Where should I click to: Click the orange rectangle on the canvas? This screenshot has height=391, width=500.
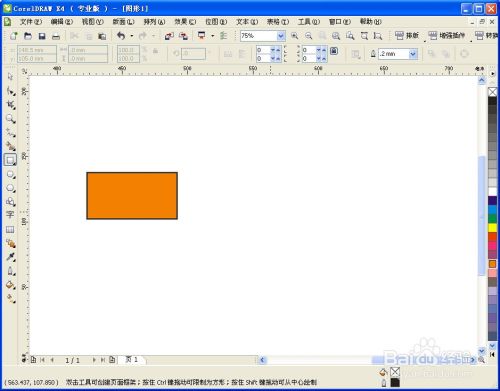(132, 196)
